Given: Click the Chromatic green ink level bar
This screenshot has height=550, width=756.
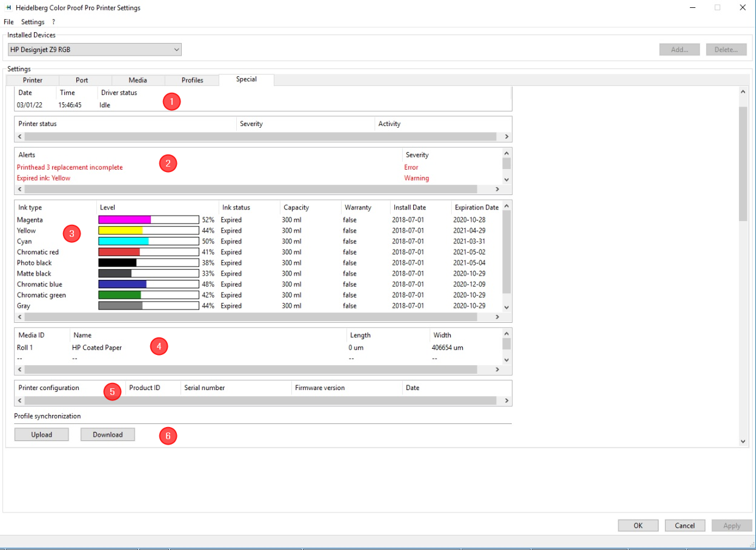Looking at the screenshot, I should pyautogui.click(x=148, y=296).
